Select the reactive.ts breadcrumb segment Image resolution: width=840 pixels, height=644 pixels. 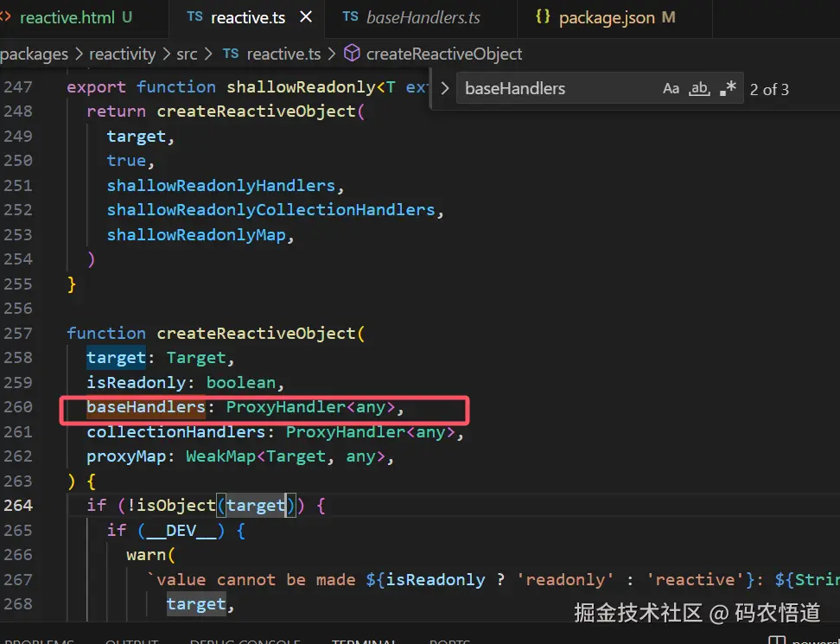(283, 54)
